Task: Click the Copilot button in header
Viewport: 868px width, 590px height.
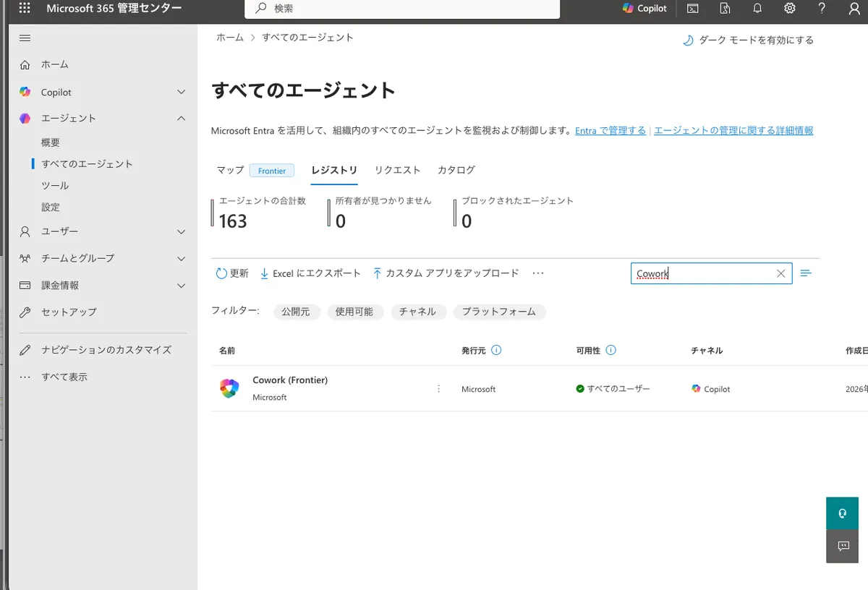Action: (x=644, y=9)
